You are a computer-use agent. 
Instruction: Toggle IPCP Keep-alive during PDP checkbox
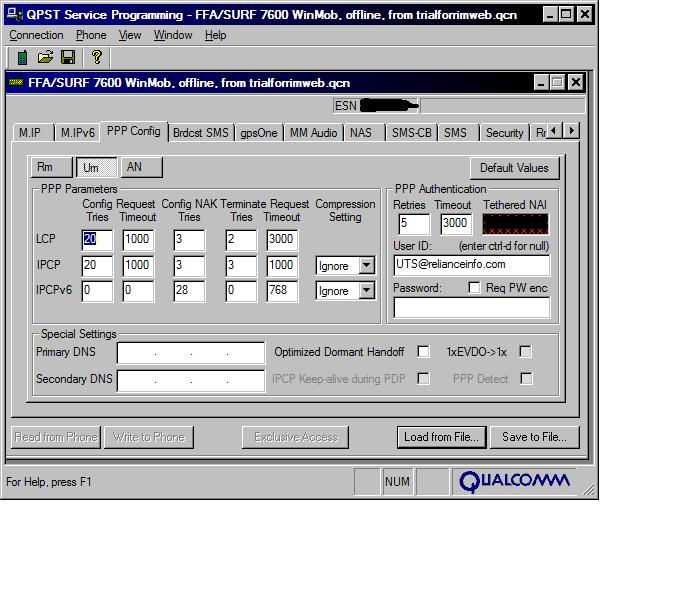(x=424, y=378)
